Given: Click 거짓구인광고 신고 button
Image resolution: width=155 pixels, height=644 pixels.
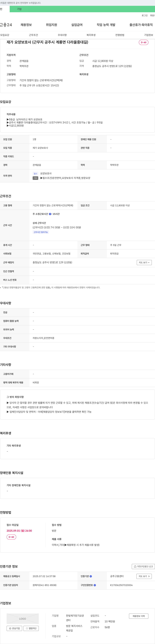Looking at the screenshot, I should pyautogui.click(x=143, y=566).
